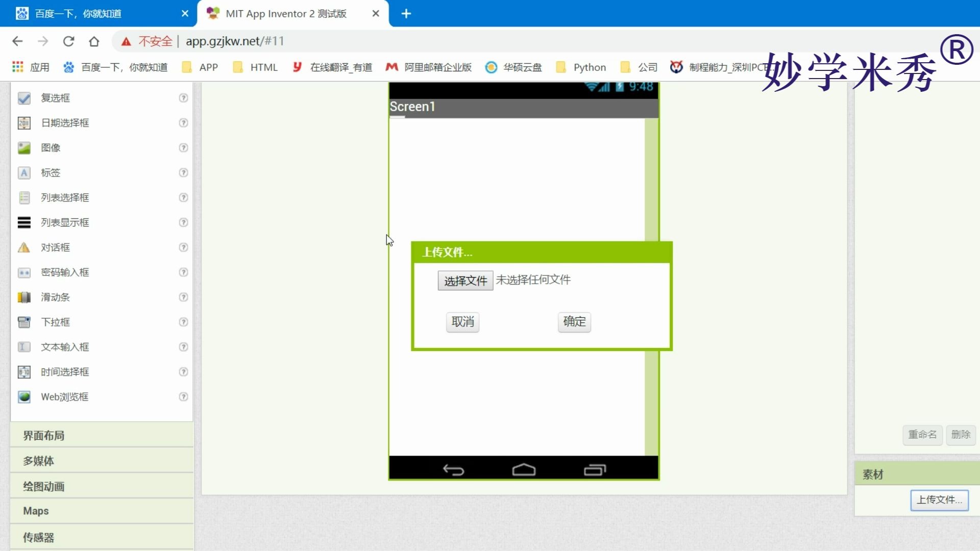The image size is (980, 551).
Task: Select the 文本输入框 textbox icon
Action: click(x=24, y=347)
